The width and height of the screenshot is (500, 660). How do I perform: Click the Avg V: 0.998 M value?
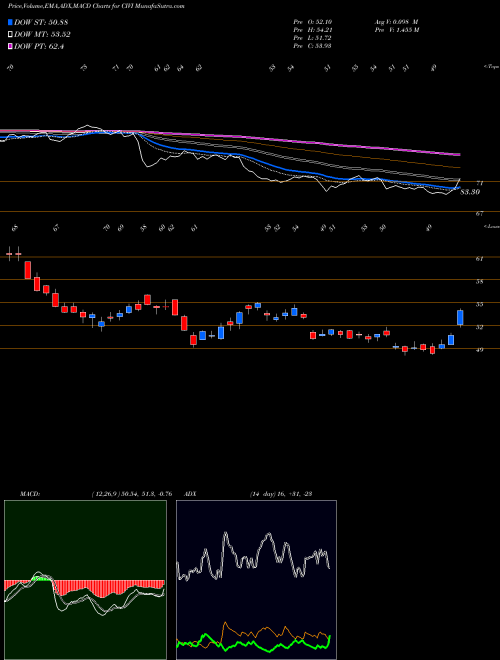click(x=396, y=22)
